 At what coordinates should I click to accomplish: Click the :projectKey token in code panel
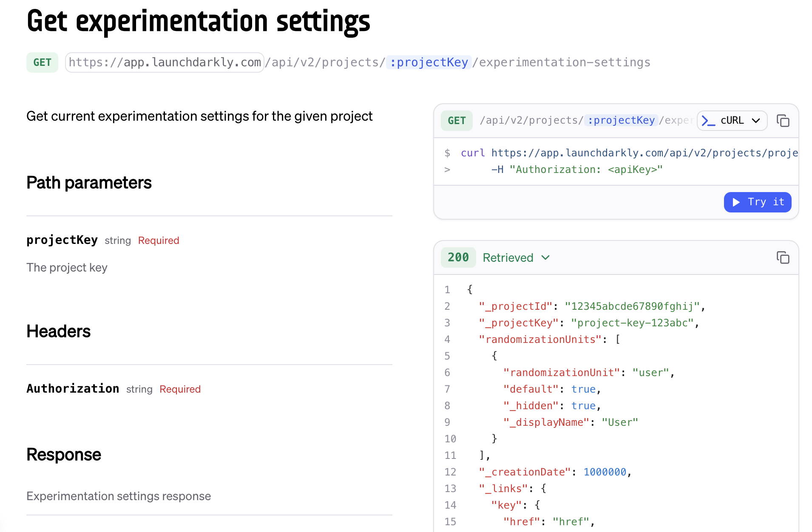pos(621,121)
